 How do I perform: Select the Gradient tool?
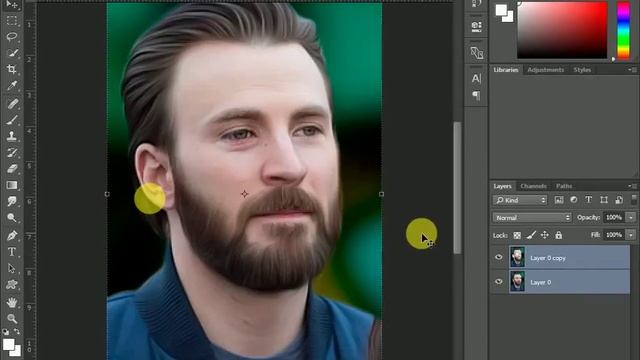12,185
